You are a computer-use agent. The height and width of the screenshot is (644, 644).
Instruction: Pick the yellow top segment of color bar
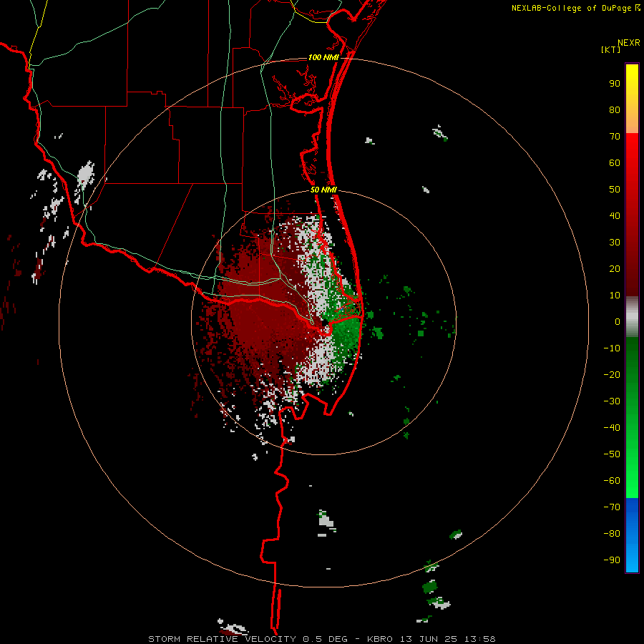[632, 99]
